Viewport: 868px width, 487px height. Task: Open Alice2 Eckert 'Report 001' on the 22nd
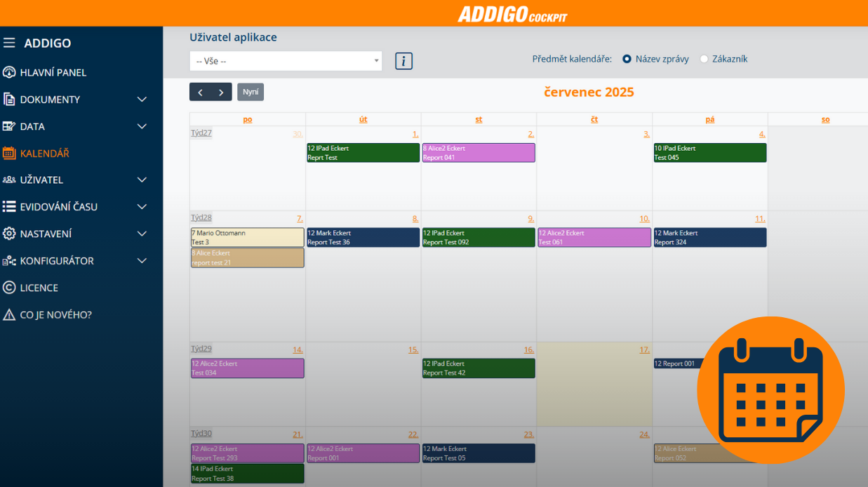pos(363,453)
